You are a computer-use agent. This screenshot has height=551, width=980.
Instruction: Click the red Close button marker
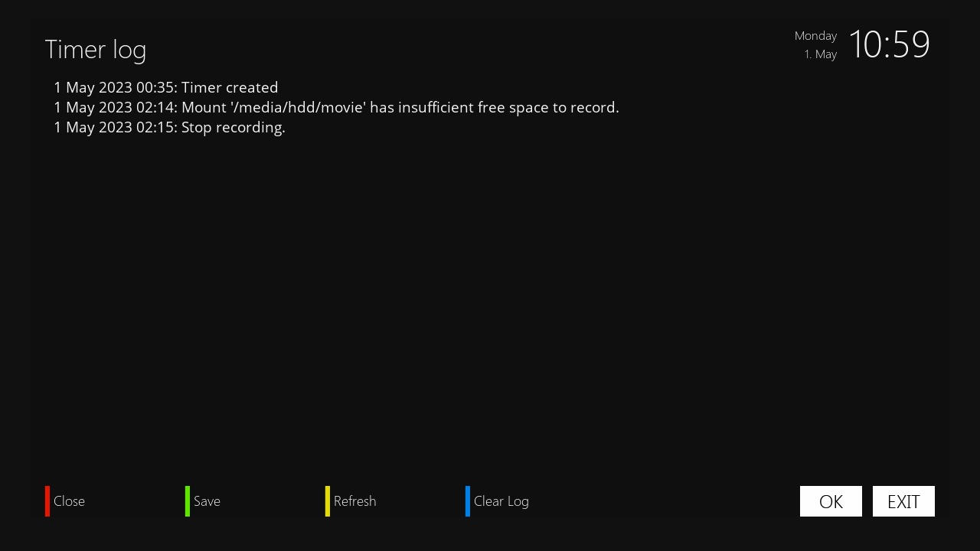click(x=47, y=501)
